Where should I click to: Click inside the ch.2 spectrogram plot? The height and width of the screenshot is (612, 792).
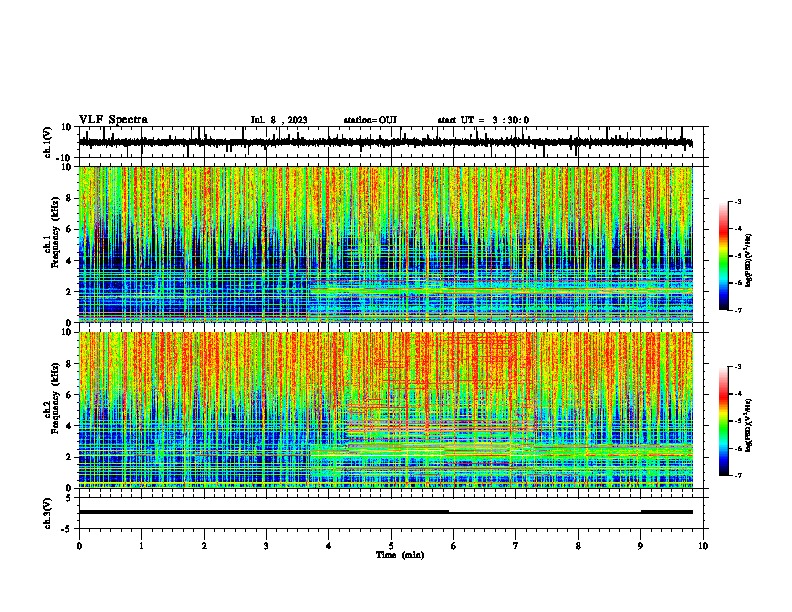click(x=386, y=410)
